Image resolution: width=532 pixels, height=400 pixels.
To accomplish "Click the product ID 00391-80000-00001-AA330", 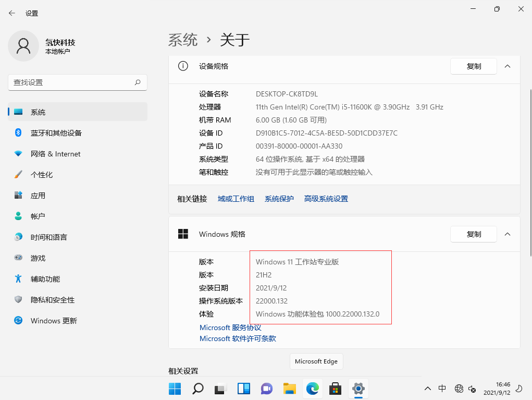I will 299,146.
